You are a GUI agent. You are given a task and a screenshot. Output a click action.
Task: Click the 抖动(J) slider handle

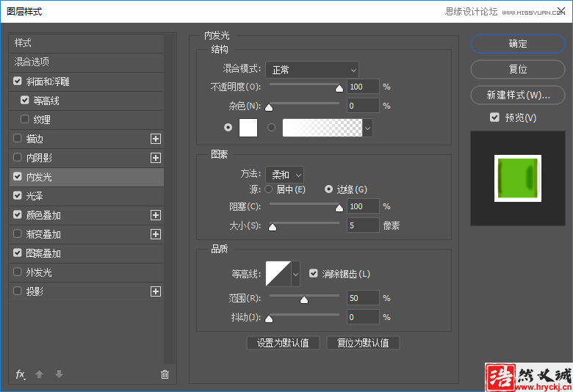pos(269,319)
